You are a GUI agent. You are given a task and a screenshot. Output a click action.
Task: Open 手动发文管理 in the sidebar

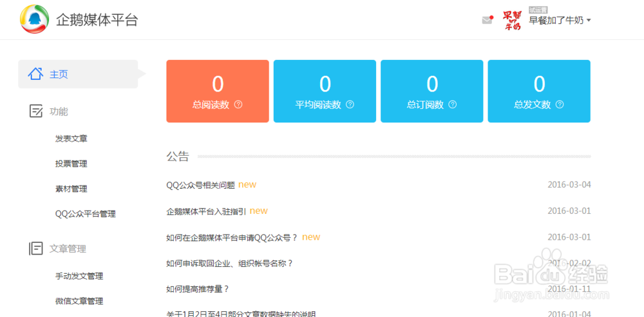click(79, 276)
